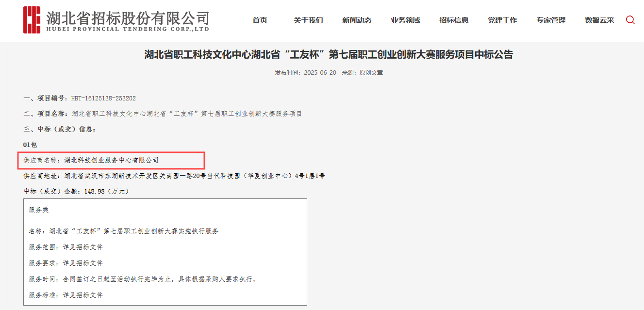Click the 中标（成交）金额 148.98 line
644x310 pixels.
click(77, 191)
